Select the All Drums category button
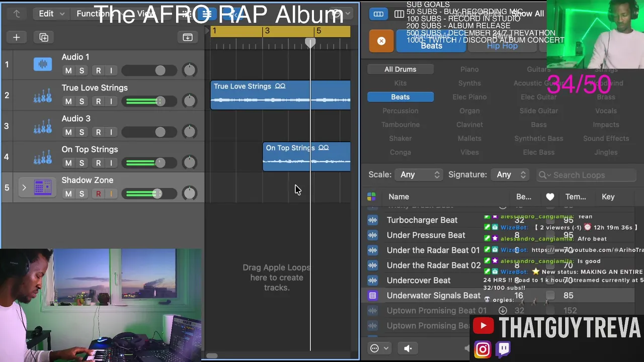 click(x=400, y=69)
